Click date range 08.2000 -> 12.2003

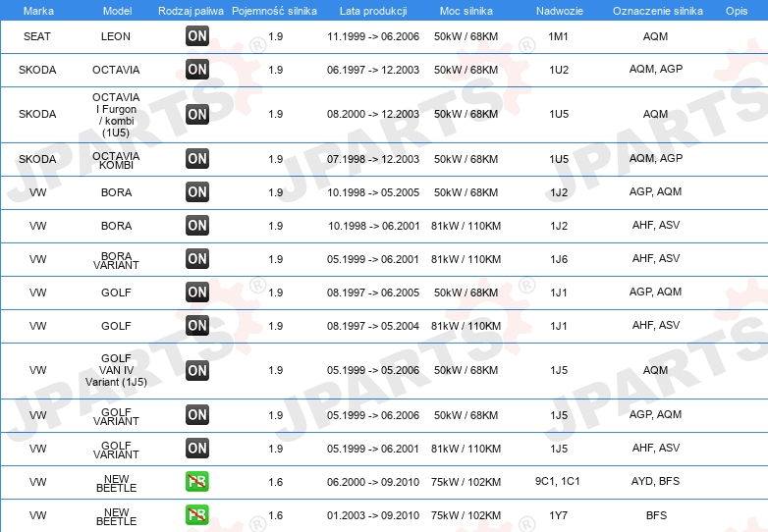click(373, 114)
